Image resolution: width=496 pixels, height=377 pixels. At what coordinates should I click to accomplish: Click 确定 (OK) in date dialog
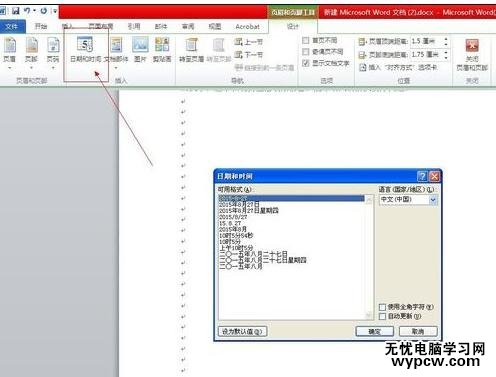pyautogui.click(x=375, y=332)
